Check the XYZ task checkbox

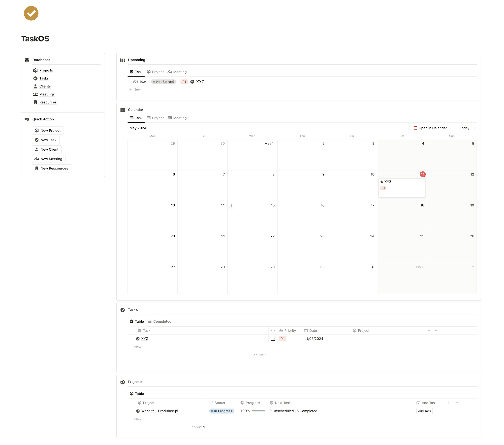pyautogui.click(x=273, y=339)
